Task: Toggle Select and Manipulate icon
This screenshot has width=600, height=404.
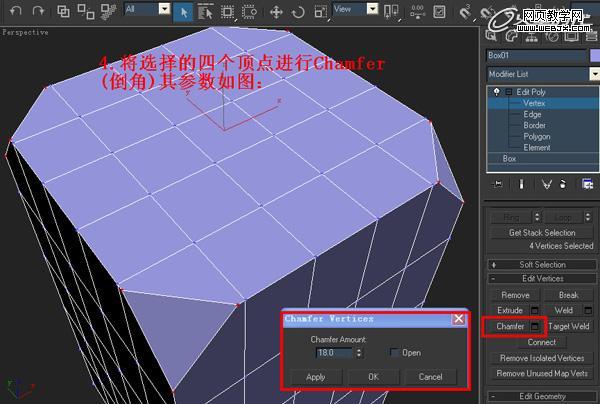Action: [417, 12]
